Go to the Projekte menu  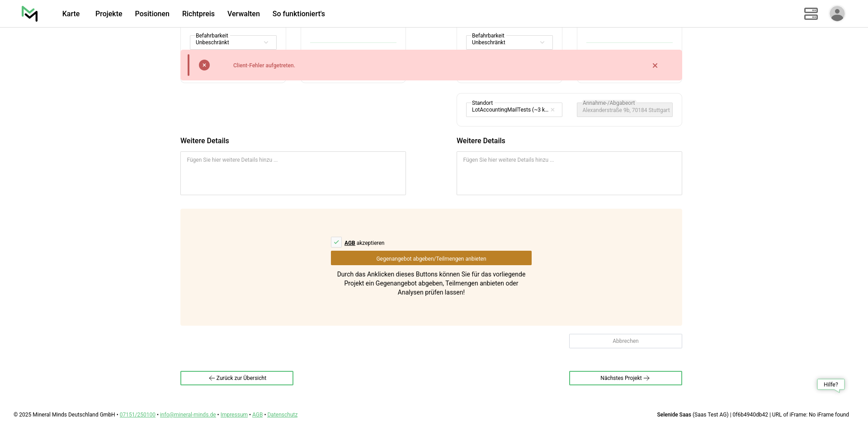click(108, 14)
